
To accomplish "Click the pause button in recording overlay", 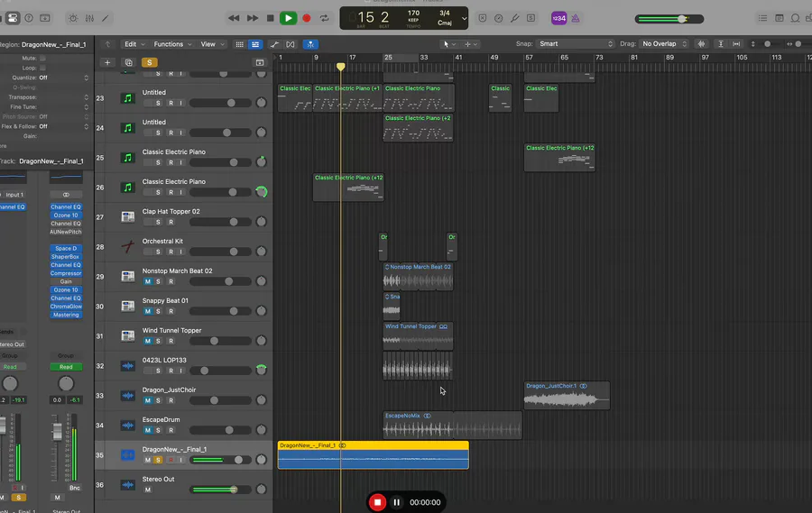I will pyautogui.click(x=396, y=502).
